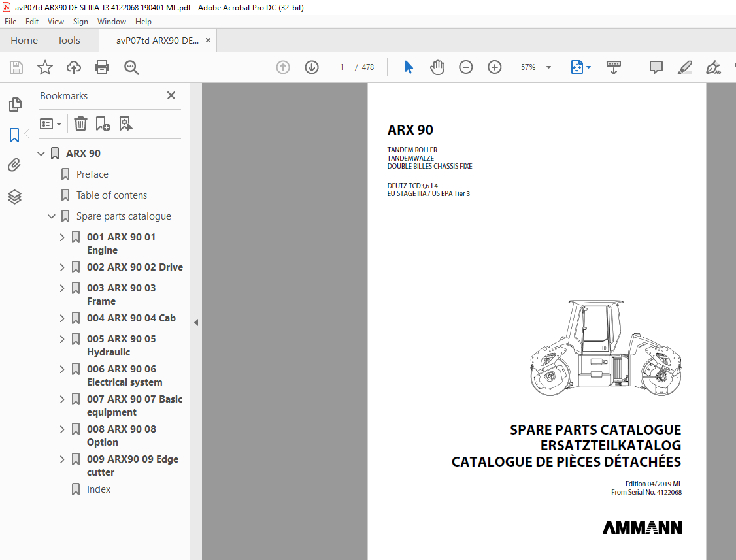Screen dimensions: 736x560
Task: Click the find current bookmark icon
Action: pos(125,124)
